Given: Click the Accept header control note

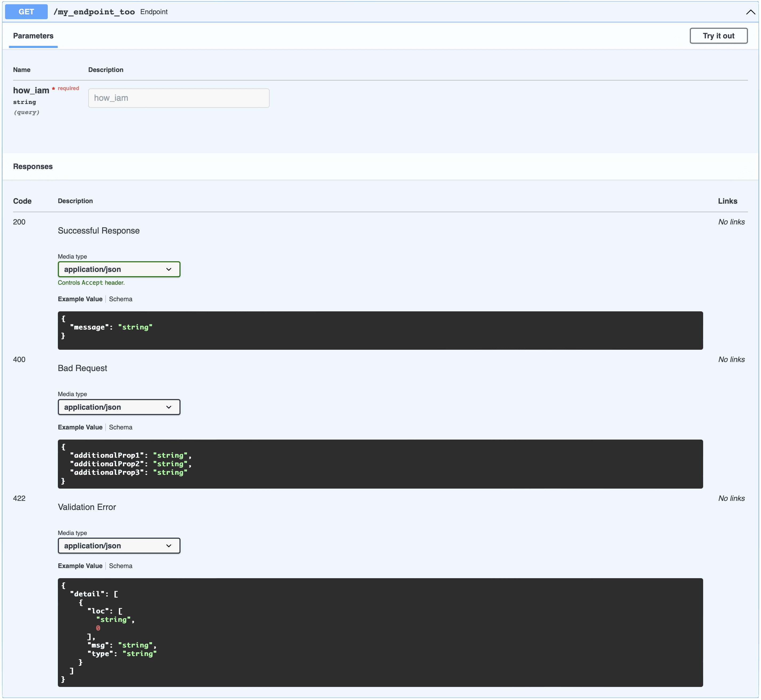Looking at the screenshot, I should [91, 283].
